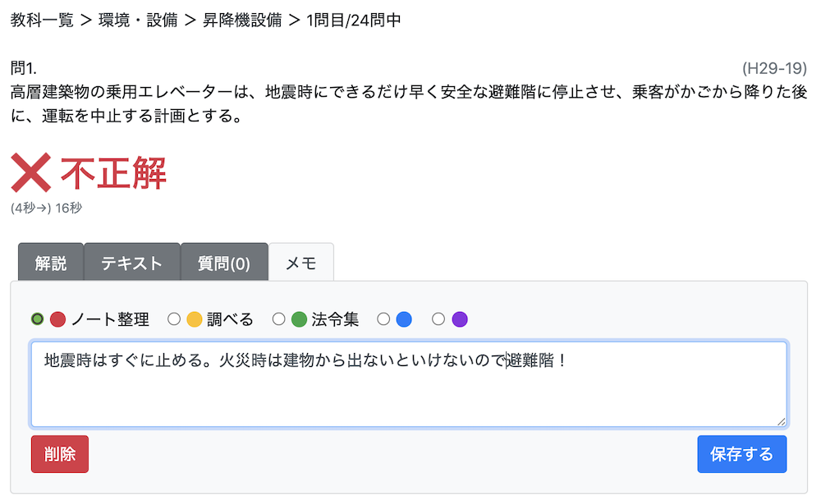Open the 質問(0) tab
This screenshot has width=821, height=504.
click(x=224, y=263)
